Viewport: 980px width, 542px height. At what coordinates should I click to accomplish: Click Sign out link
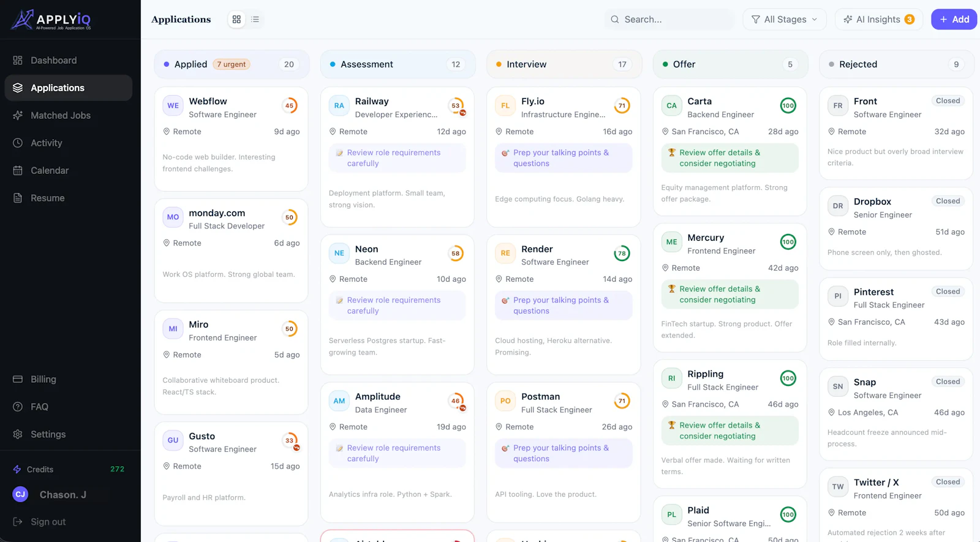tap(48, 522)
